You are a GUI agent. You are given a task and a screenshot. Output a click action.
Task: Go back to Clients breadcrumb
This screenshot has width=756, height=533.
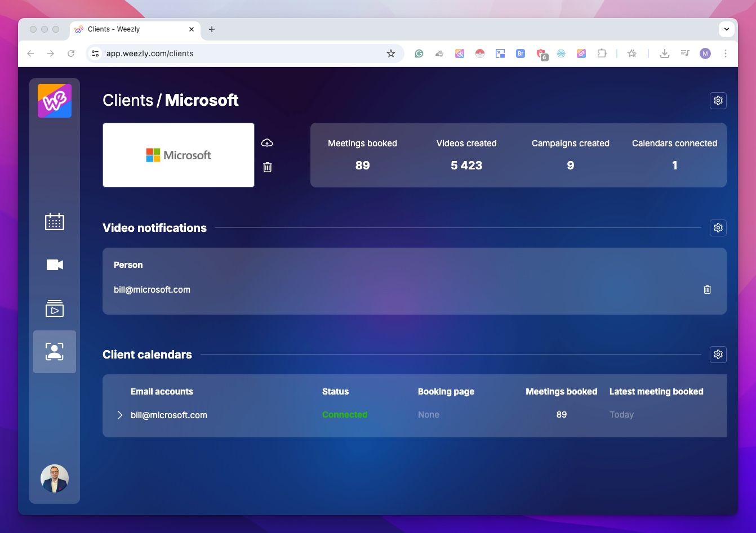point(128,100)
